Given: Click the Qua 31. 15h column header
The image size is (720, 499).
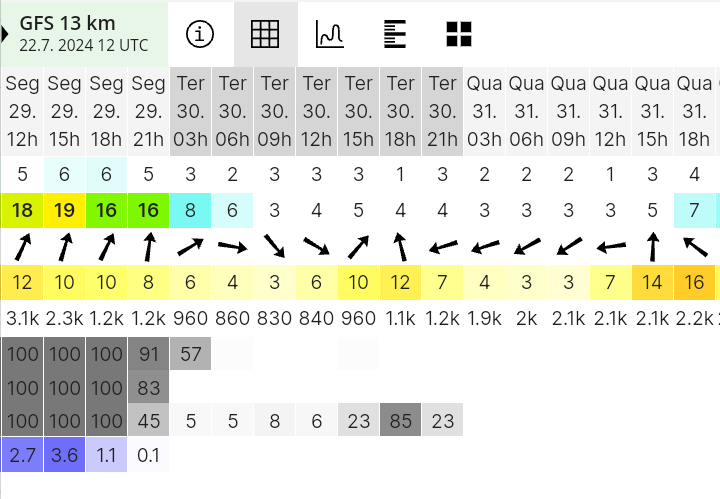Looking at the screenshot, I should pyautogui.click(x=652, y=112).
